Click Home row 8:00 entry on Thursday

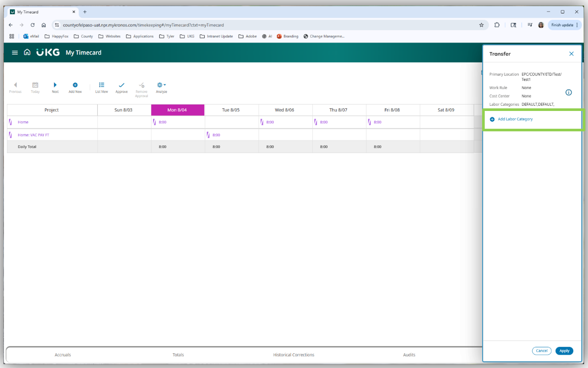point(324,122)
